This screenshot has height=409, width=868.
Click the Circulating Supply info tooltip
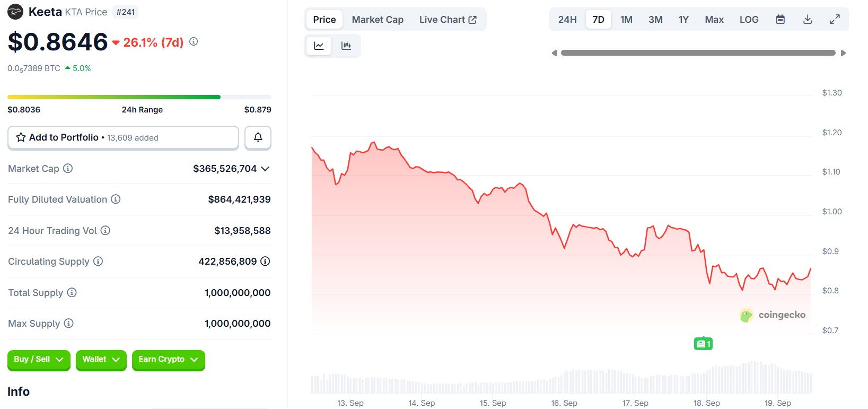pos(98,261)
